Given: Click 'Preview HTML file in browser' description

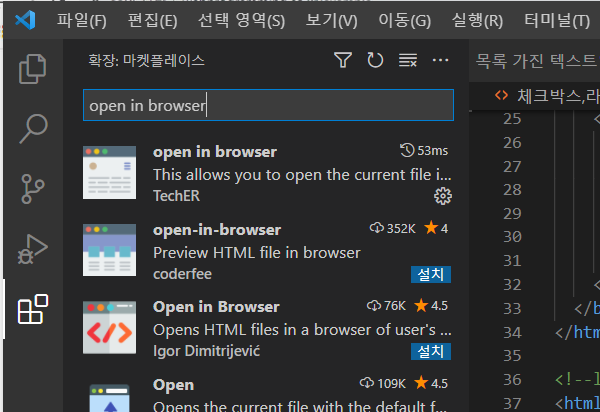Looking at the screenshot, I should (x=257, y=253).
